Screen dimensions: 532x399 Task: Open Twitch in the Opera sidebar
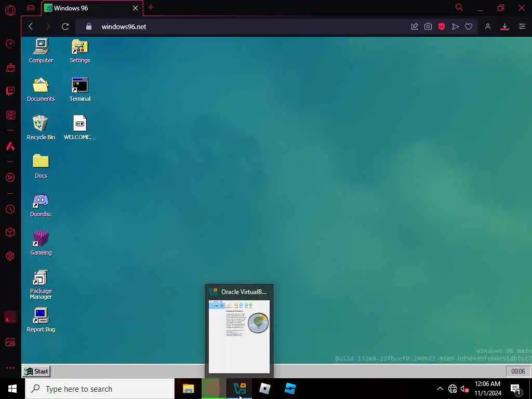pos(10,90)
